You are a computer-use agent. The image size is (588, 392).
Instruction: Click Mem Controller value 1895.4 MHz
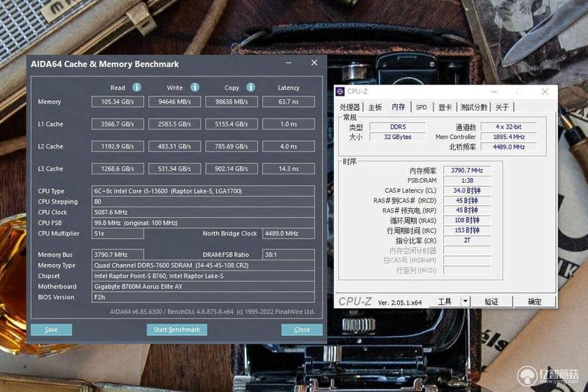pyautogui.click(x=509, y=137)
